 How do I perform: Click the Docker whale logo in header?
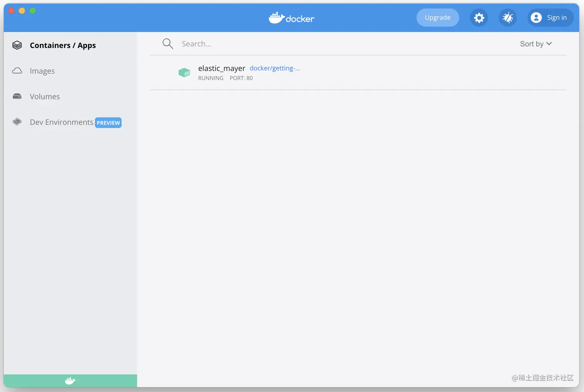tap(292, 17)
